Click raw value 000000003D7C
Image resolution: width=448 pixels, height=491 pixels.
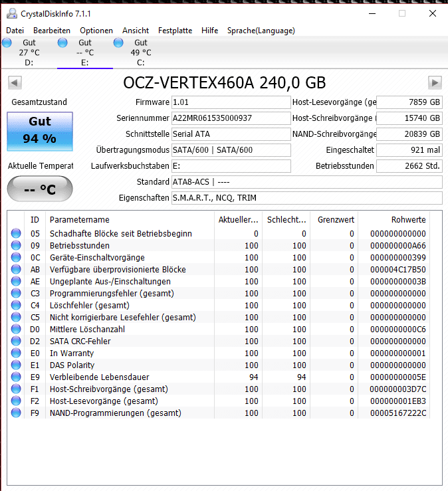(x=398, y=389)
